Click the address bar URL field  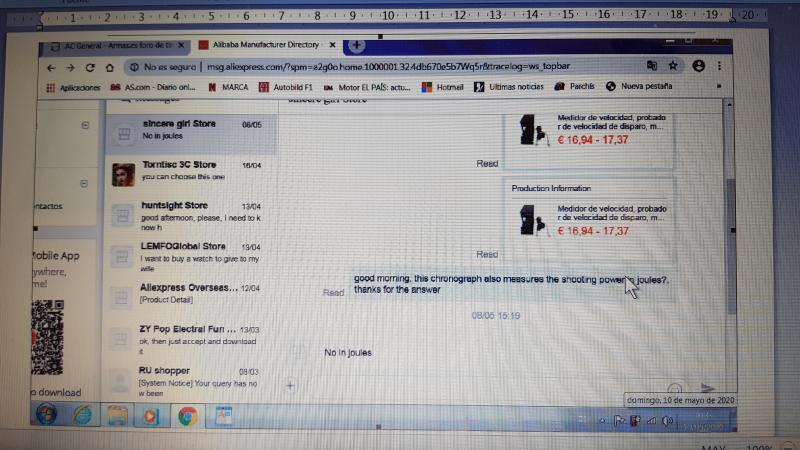(400, 67)
